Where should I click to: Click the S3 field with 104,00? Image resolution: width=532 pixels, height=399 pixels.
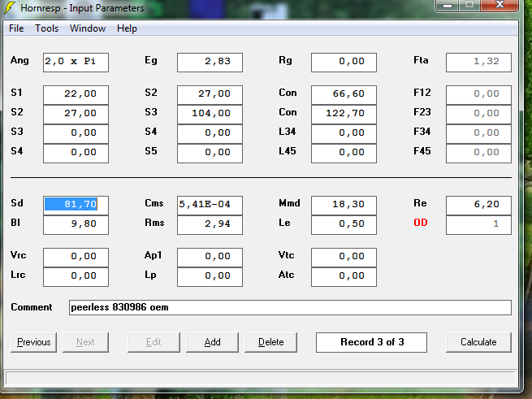point(210,114)
